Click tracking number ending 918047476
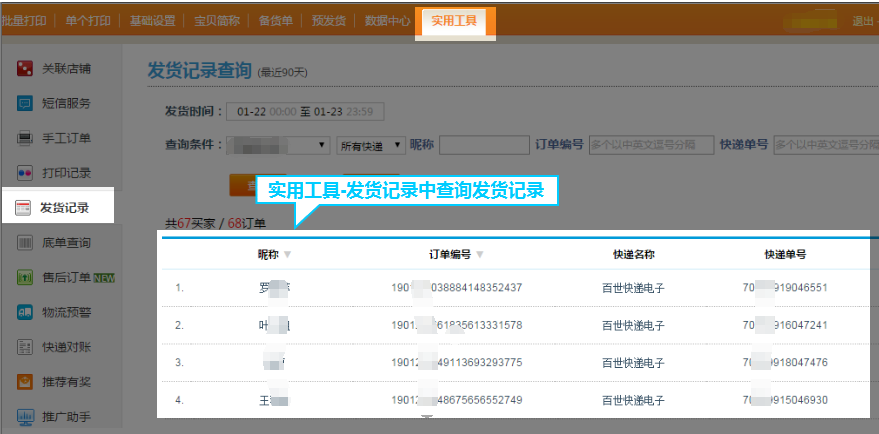This screenshot has width=879, height=434. (x=785, y=363)
